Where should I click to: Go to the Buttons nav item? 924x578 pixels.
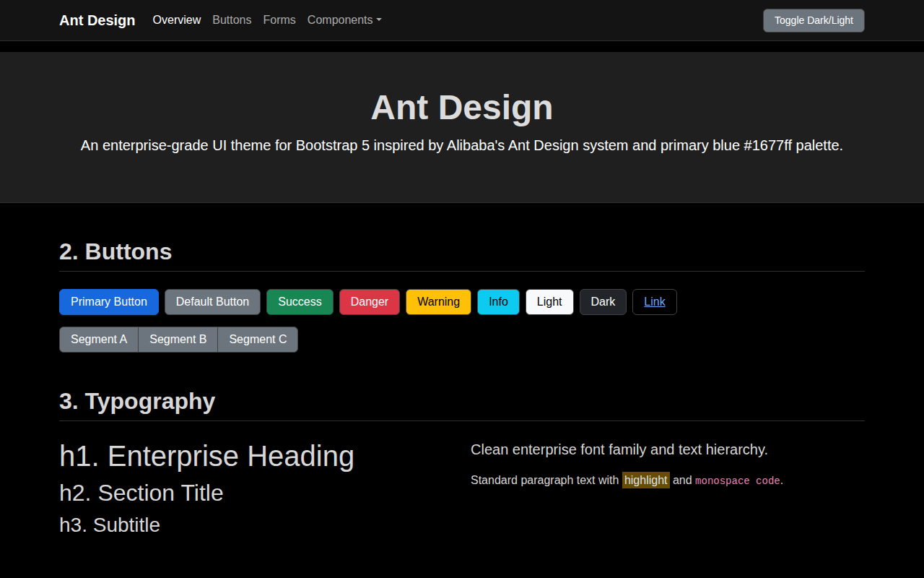point(232,20)
